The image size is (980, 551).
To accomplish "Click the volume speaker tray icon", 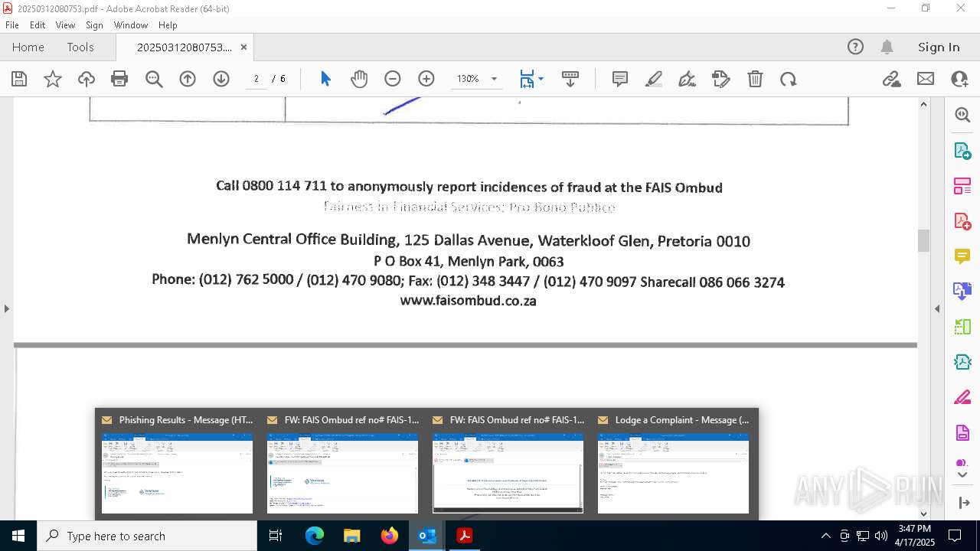I will click(x=880, y=536).
